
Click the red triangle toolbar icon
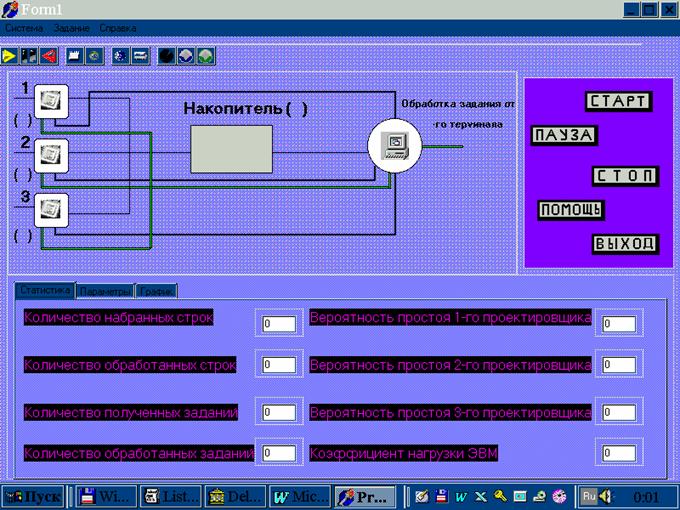pyautogui.click(x=48, y=55)
